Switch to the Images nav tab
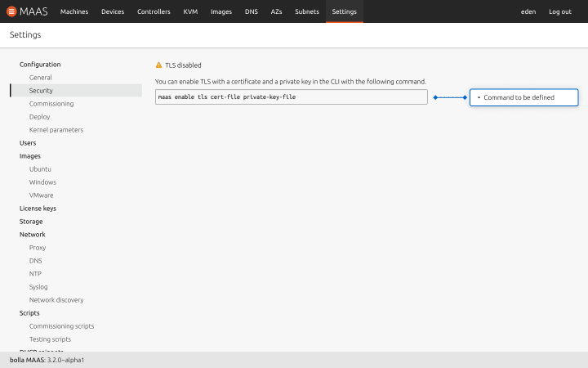This screenshot has width=588, height=368. (221, 11)
